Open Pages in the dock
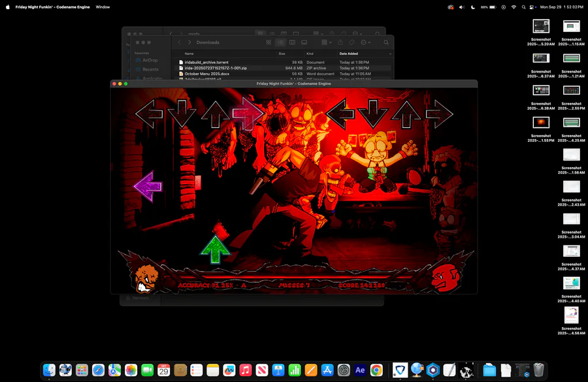Viewport: 588px width, 382px height. (311, 370)
